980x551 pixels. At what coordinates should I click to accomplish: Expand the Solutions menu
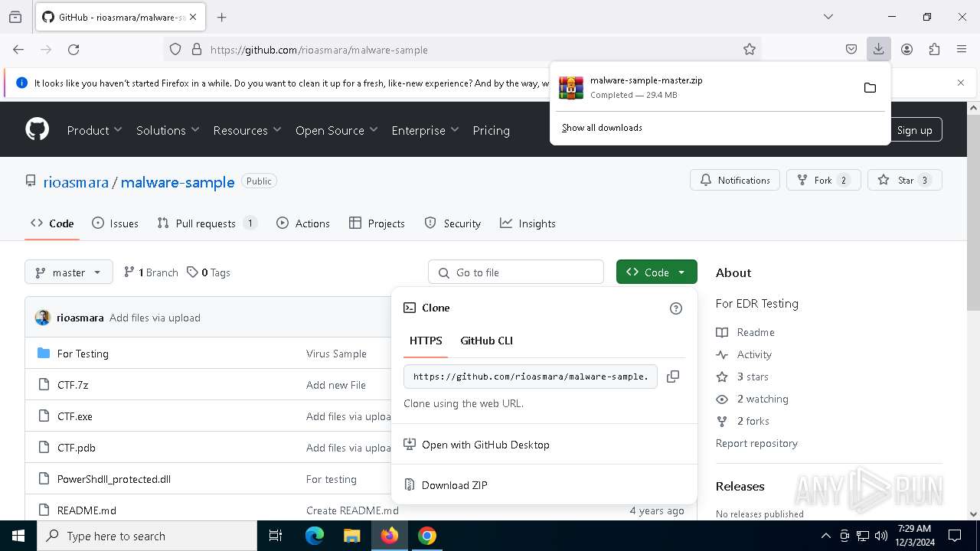[x=168, y=130]
